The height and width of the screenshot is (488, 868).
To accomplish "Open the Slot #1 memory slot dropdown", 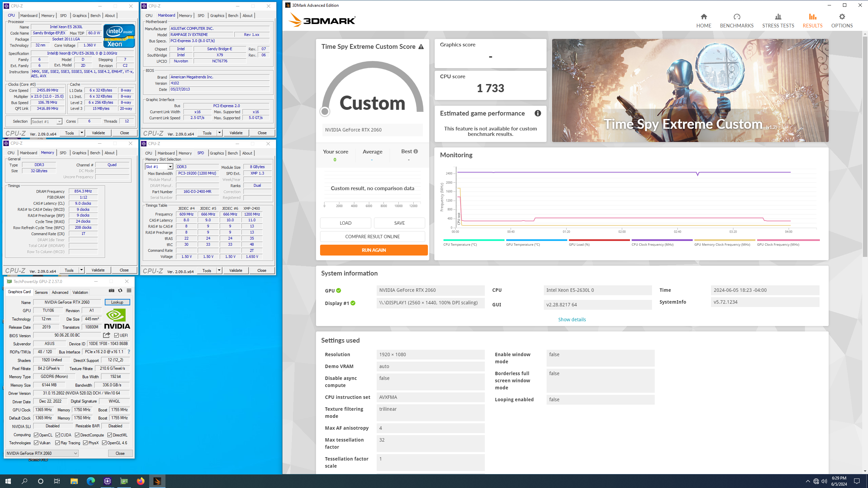I will pyautogui.click(x=159, y=167).
